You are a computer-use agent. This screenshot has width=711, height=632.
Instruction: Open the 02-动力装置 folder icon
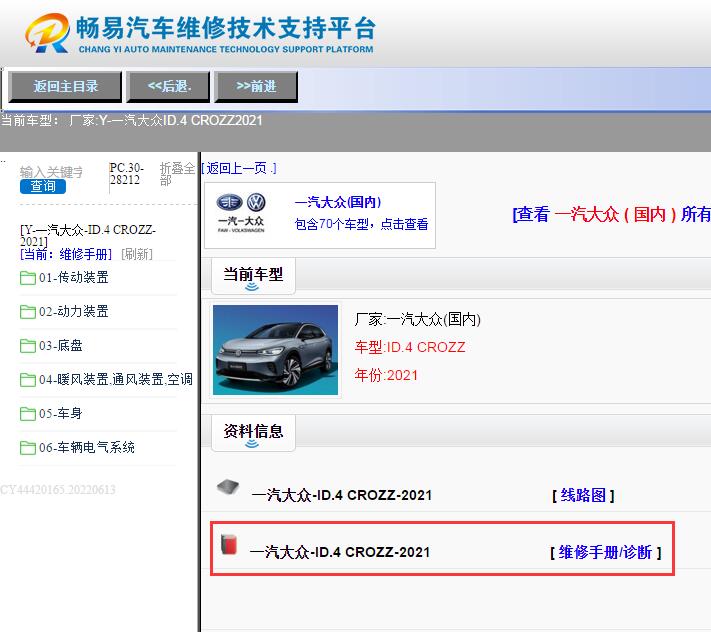pyautogui.click(x=28, y=312)
